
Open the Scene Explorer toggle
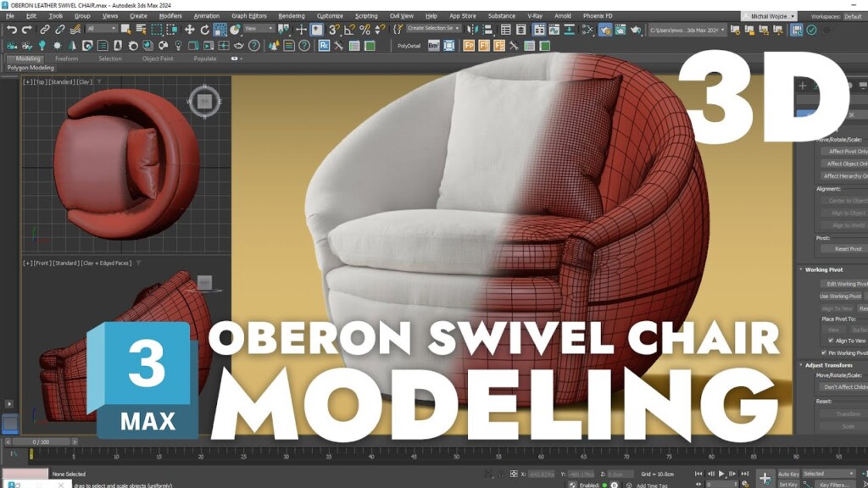coord(505,30)
